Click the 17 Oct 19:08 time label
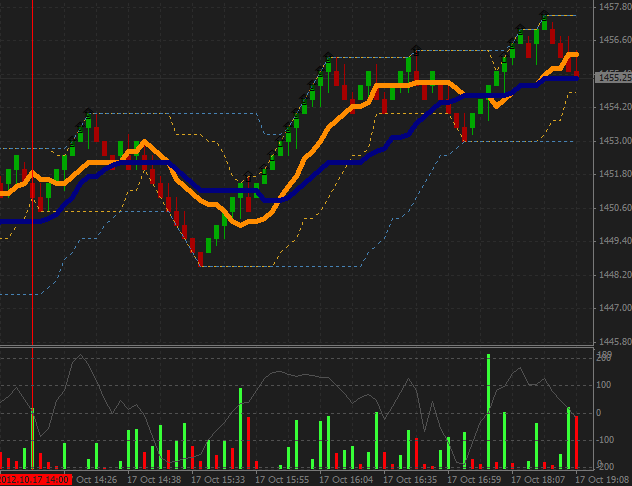Image resolution: width=632 pixels, height=486 pixels. tap(603, 480)
